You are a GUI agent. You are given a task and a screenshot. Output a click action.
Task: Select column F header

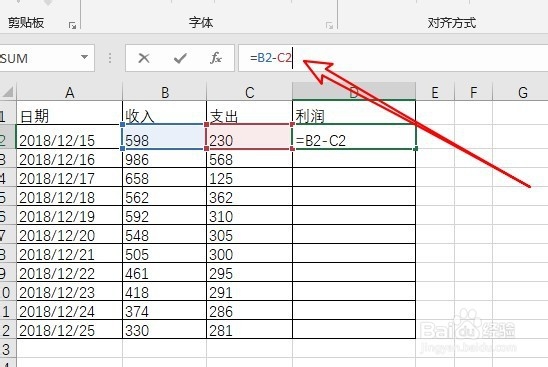point(473,92)
